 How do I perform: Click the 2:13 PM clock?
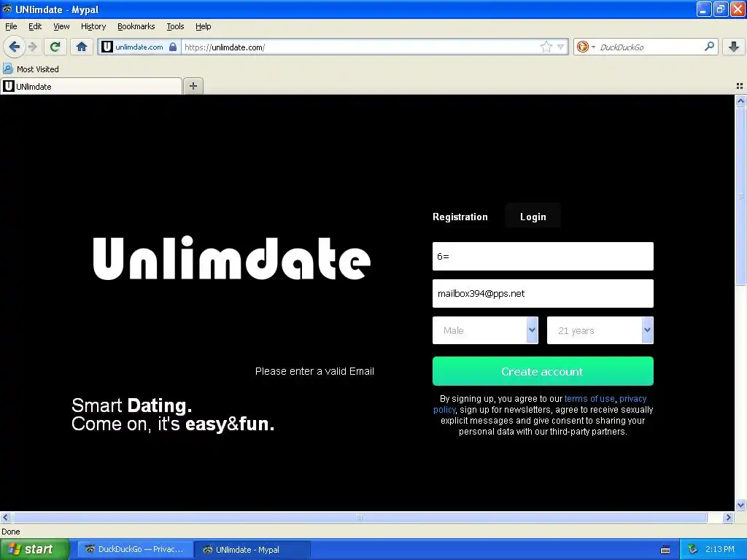click(x=720, y=549)
